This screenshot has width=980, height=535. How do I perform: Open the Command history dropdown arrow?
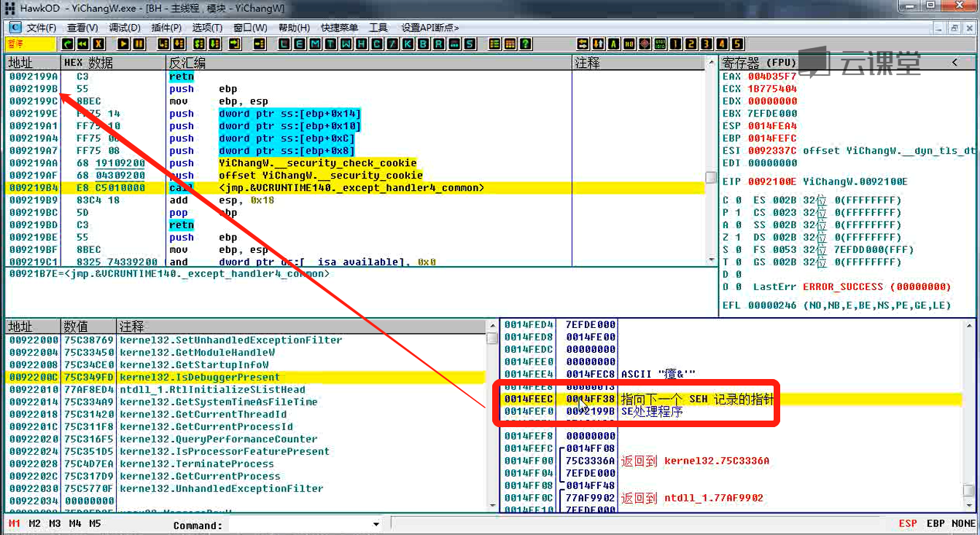(376, 524)
